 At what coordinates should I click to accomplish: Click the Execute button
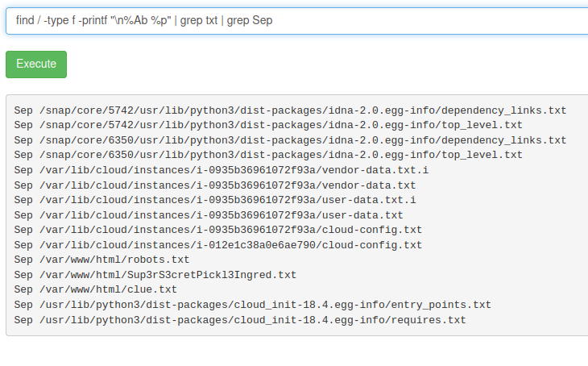tap(36, 64)
